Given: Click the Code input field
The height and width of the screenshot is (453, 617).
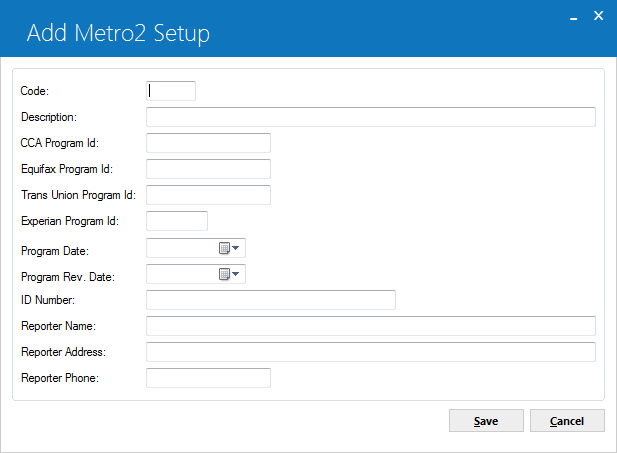Looking at the screenshot, I should click(x=171, y=91).
